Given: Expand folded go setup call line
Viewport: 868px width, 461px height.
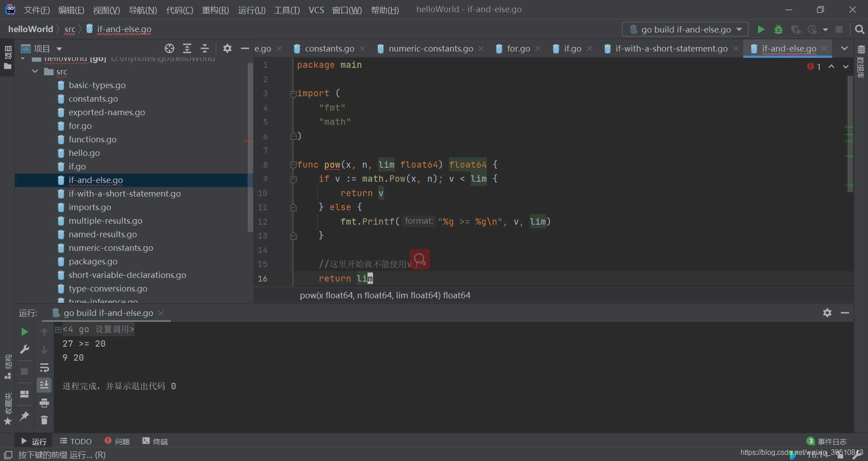Looking at the screenshot, I should click(58, 329).
